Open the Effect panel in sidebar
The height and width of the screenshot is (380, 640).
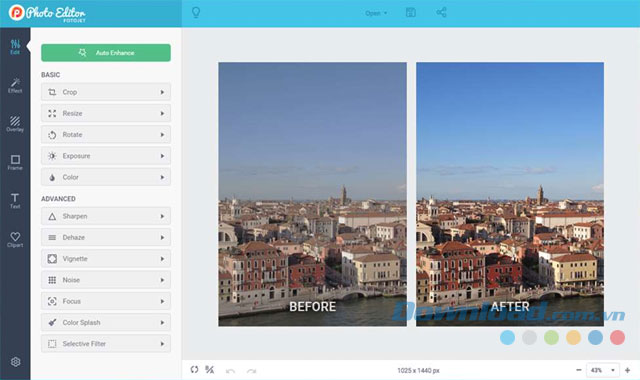[15, 86]
